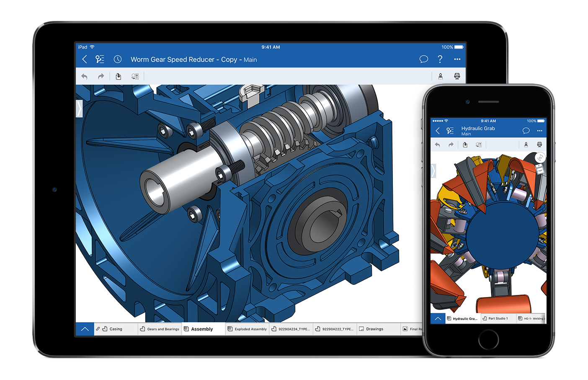Open the comments bubble on the iPad
The height and width of the screenshot is (380, 588).
423,59
